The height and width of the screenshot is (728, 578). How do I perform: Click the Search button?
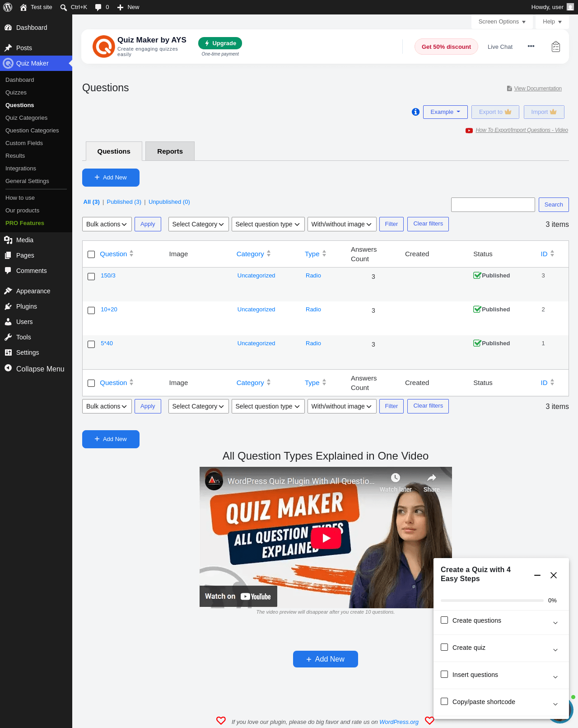click(554, 205)
